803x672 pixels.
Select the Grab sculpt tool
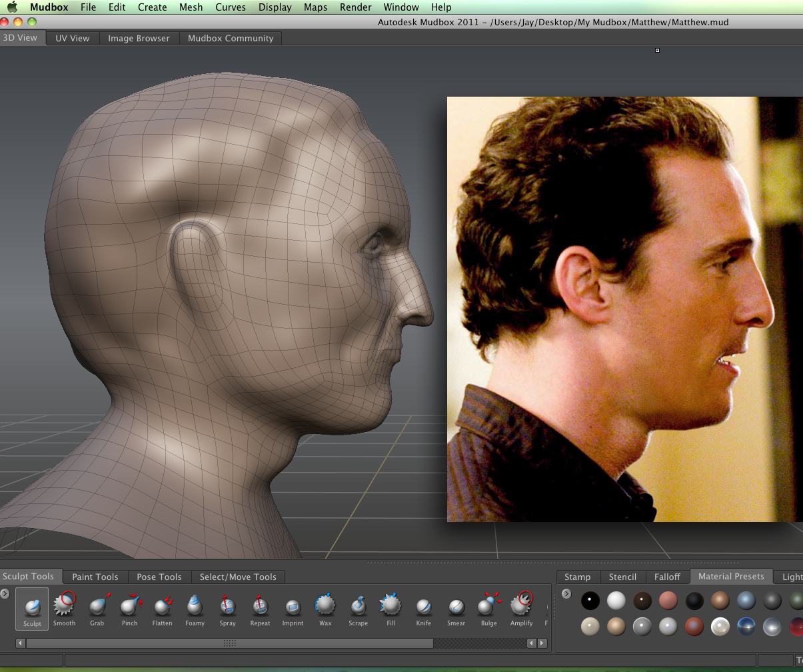97,607
